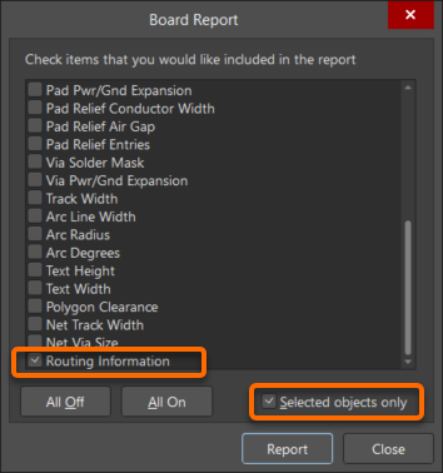Enable the Arc Radius checkbox
The image size is (443, 473).
(x=35, y=234)
